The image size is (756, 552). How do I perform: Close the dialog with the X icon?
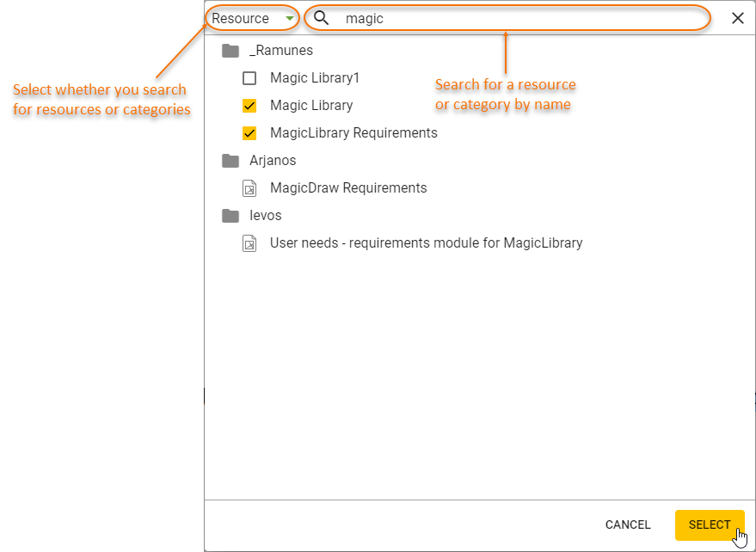pos(738,18)
